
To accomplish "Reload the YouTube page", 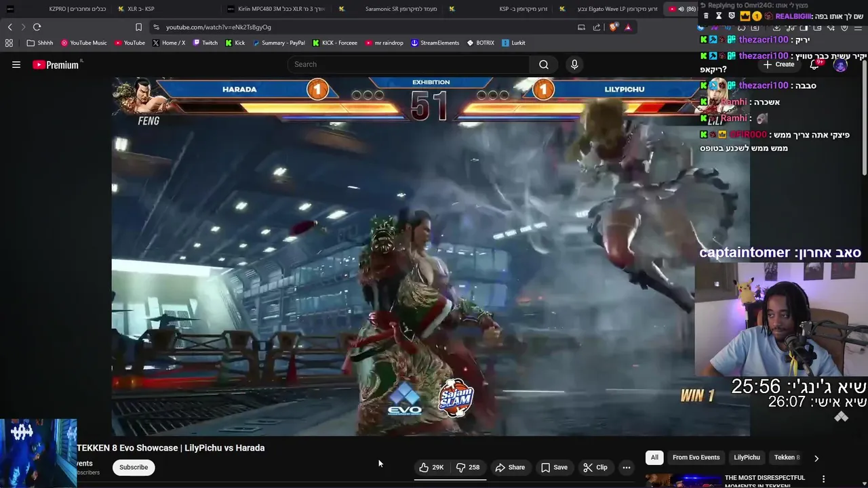I will pyautogui.click(x=37, y=27).
